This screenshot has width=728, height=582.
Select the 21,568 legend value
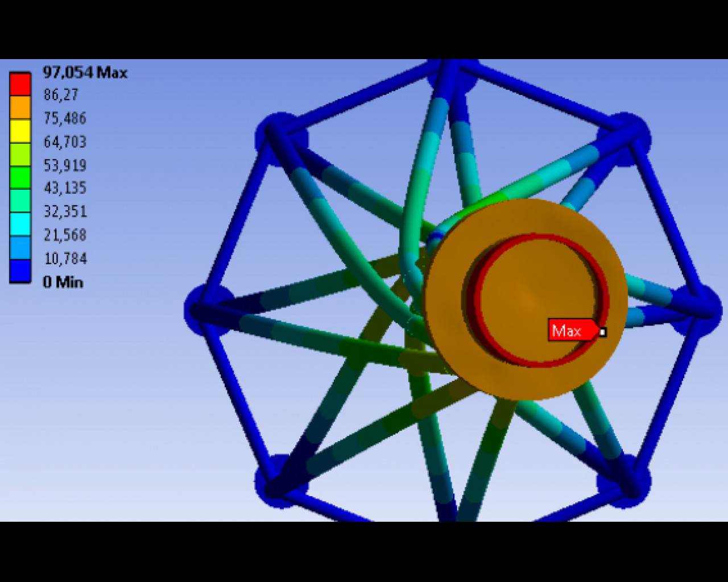click(x=65, y=235)
